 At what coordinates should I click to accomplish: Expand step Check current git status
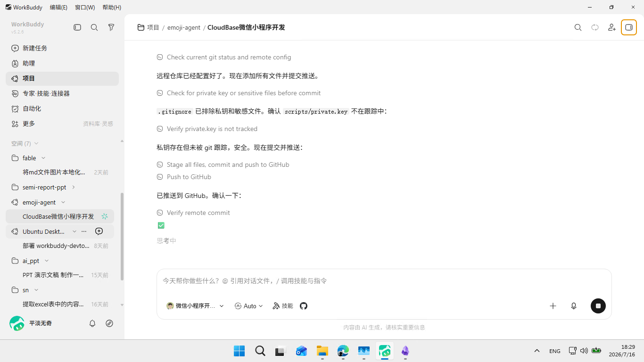[224, 57]
